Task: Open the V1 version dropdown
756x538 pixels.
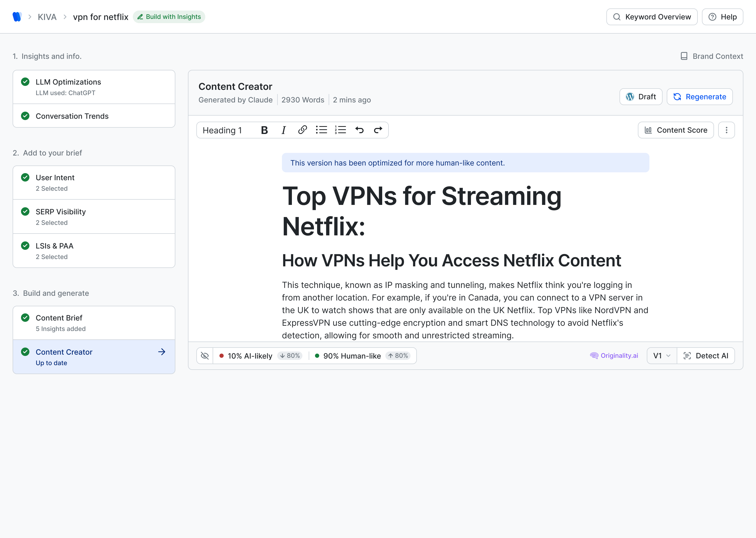Action: coord(662,356)
